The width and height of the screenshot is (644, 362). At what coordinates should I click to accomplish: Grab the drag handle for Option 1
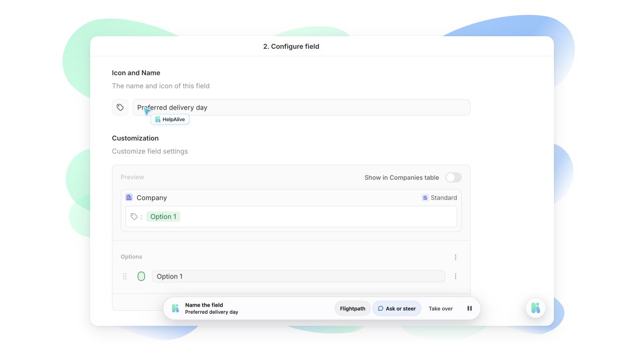125,277
